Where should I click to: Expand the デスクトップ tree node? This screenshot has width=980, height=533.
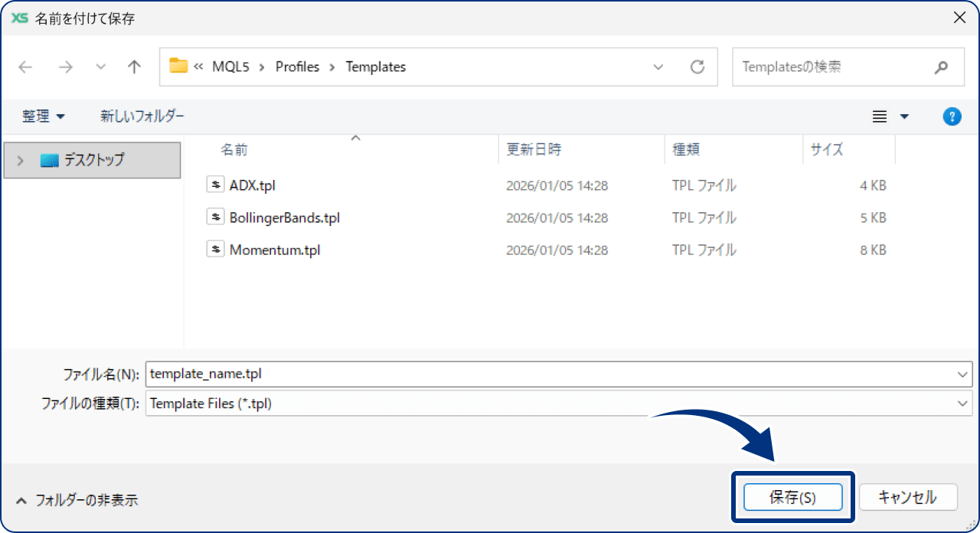click(x=21, y=161)
